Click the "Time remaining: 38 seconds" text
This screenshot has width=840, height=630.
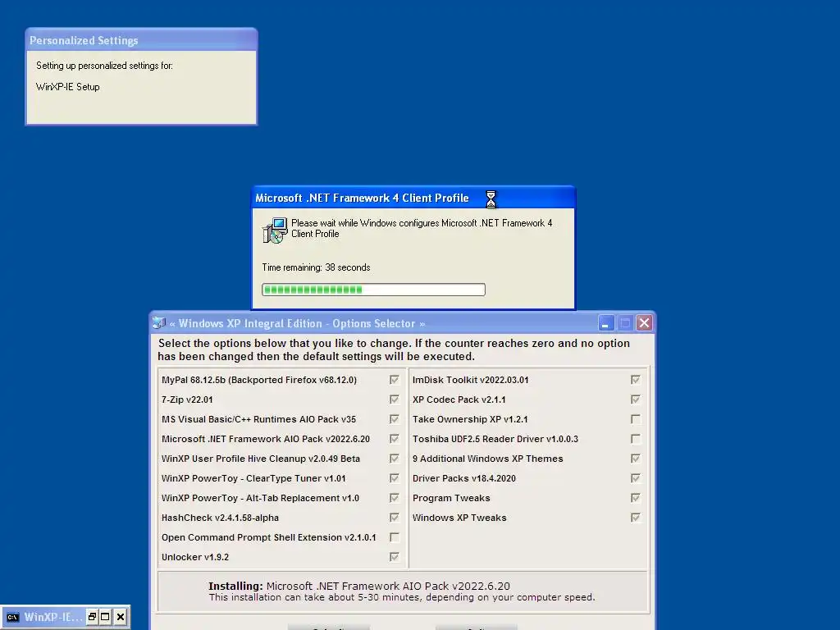tap(316, 267)
